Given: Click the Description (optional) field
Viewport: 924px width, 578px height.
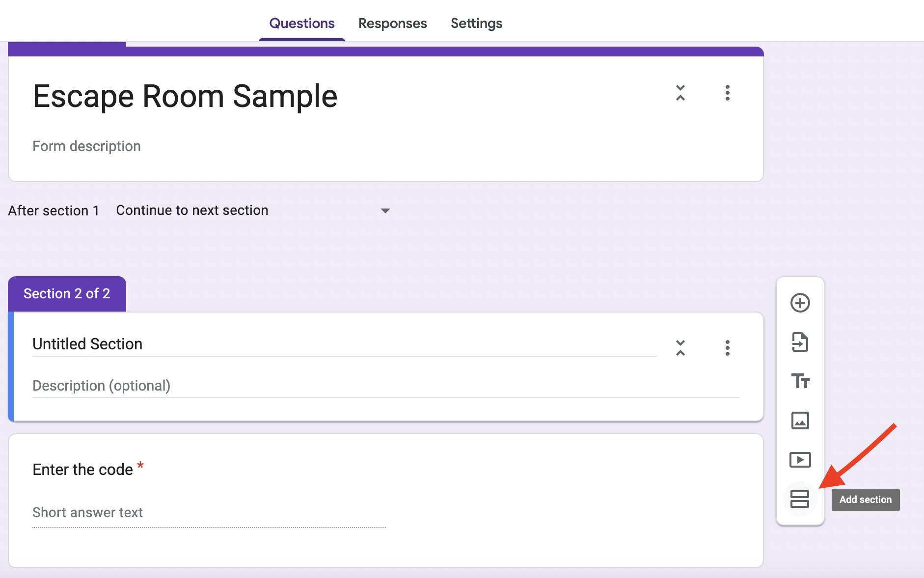Looking at the screenshot, I should point(101,386).
